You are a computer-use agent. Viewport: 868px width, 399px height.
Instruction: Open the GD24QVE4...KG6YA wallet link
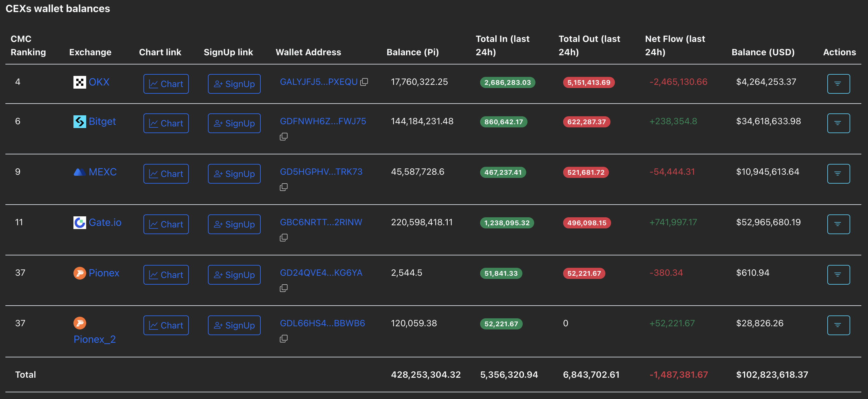coord(321,273)
